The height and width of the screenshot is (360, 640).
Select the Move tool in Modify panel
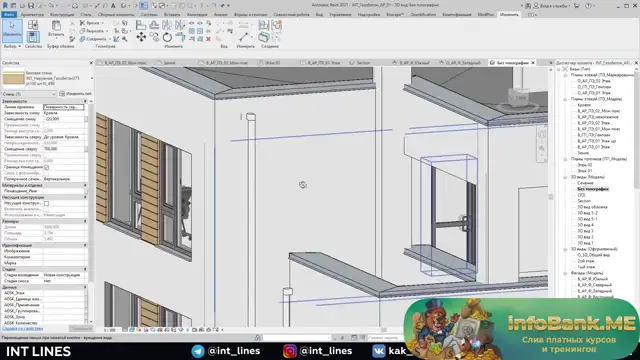[x=141, y=37]
